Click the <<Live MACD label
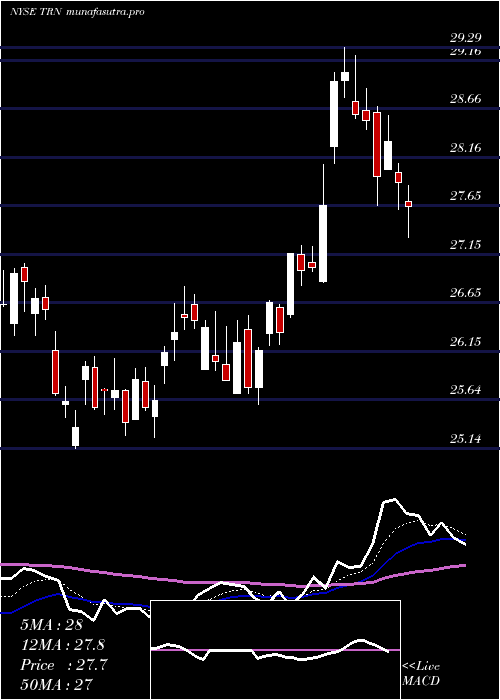The image size is (500, 700). (x=421, y=674)
